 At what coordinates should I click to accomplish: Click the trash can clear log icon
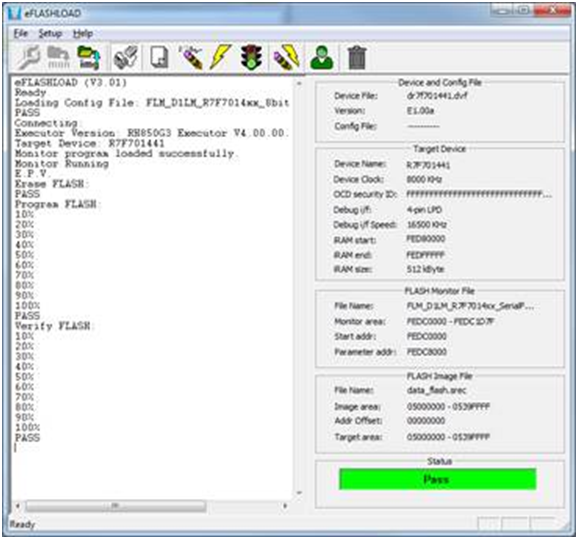tap(357, 57)
